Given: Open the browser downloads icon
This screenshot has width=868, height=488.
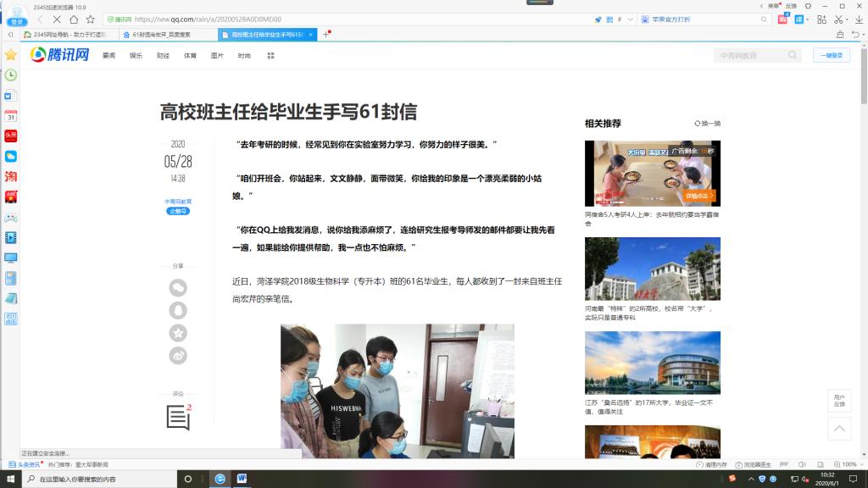Looking at the screenshot, I should [x=858, y=19].
